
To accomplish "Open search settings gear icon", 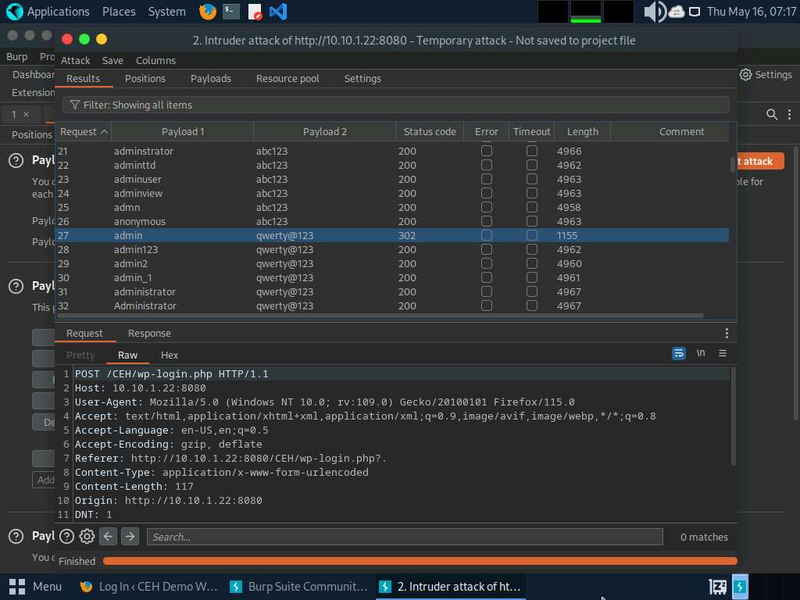I will (87, 536).
